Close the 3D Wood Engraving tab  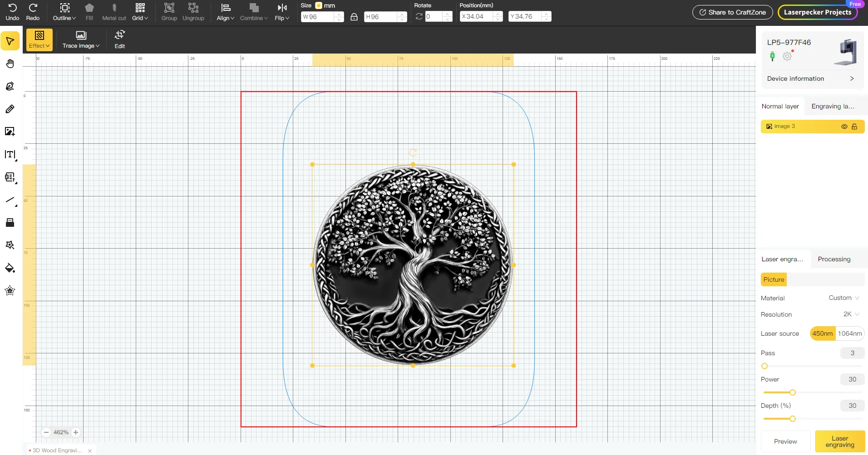pyautogui.click(x=90, y=451)
